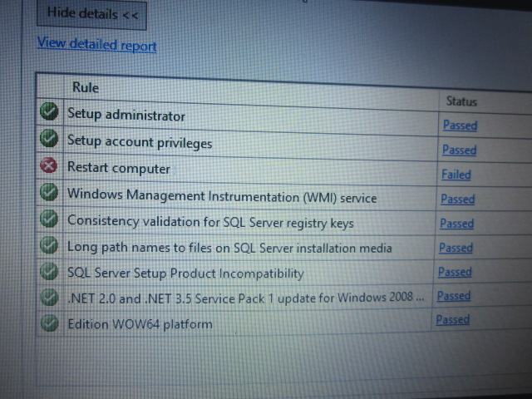
Task: Click the green check icon for WMI service
Action: pyautogui.click(x=49, y=192)
